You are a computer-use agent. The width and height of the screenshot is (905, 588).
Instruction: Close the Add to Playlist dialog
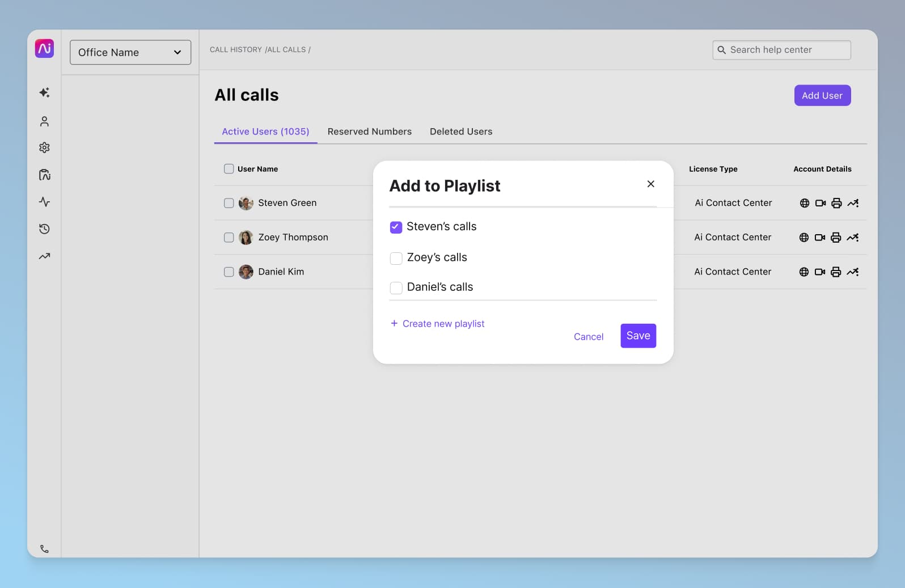pyautogui.click(x=650, y=184)
